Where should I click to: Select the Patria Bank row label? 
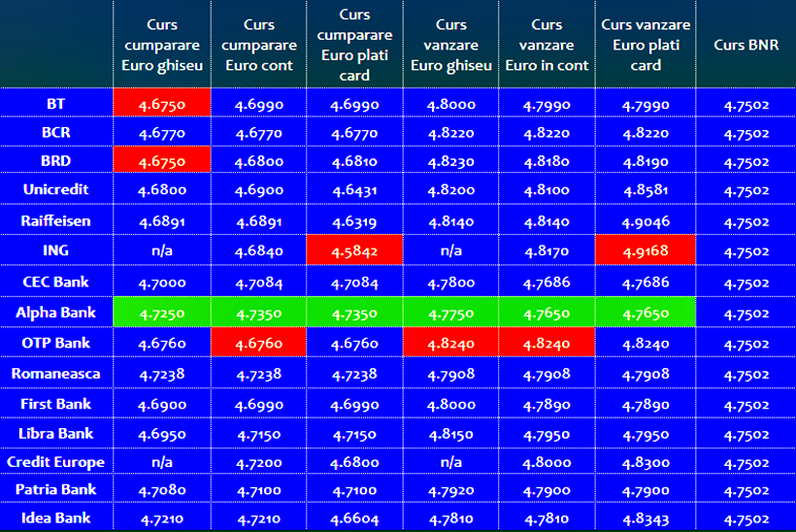click(56, 489)
